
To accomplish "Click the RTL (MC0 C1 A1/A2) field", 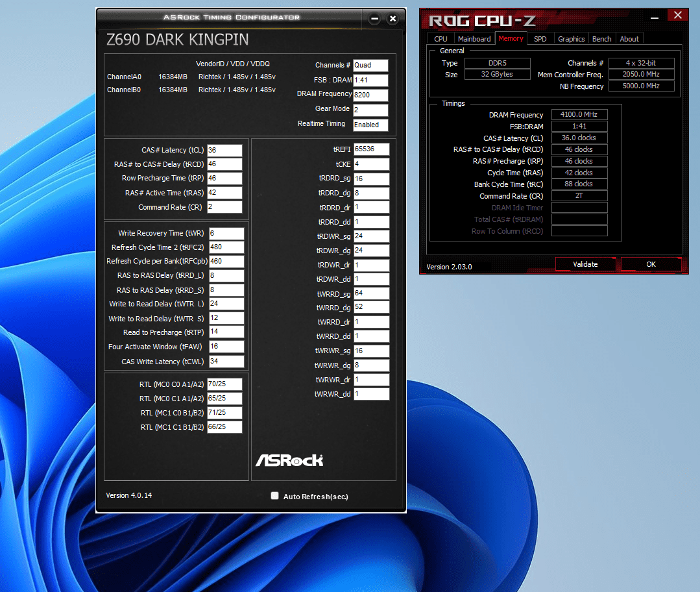I will pos(224,398).
